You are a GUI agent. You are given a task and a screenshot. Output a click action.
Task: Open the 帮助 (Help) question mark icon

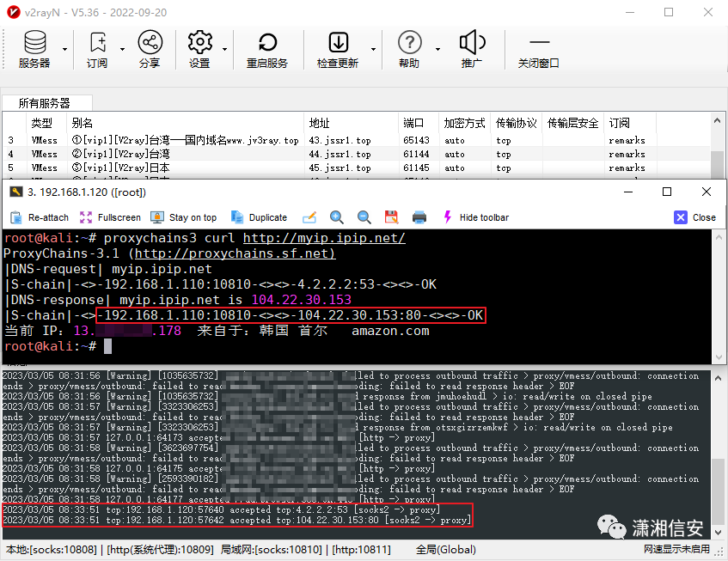[x=409, y=49]
